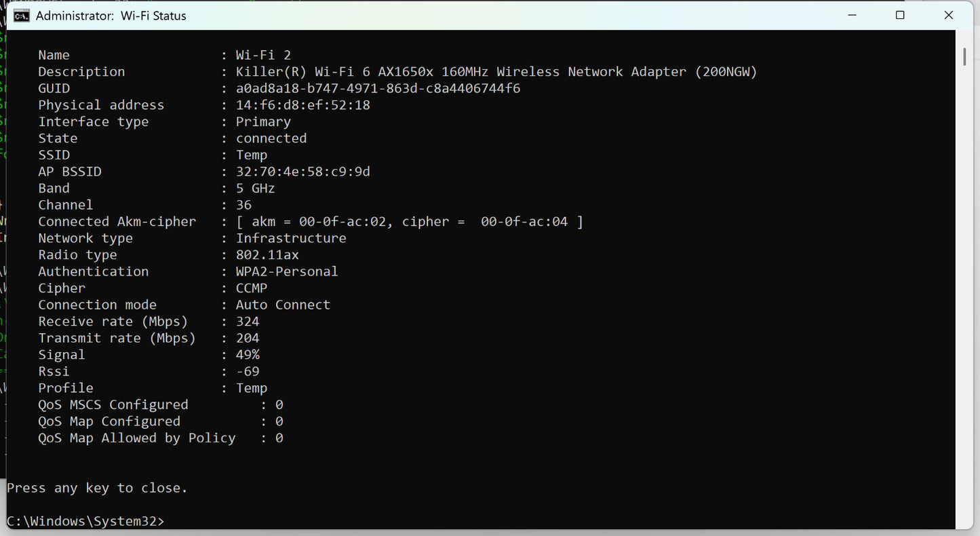Click the "Auto Connect" connection mode value
Viewport: 980px width, 536px height.
283,305
